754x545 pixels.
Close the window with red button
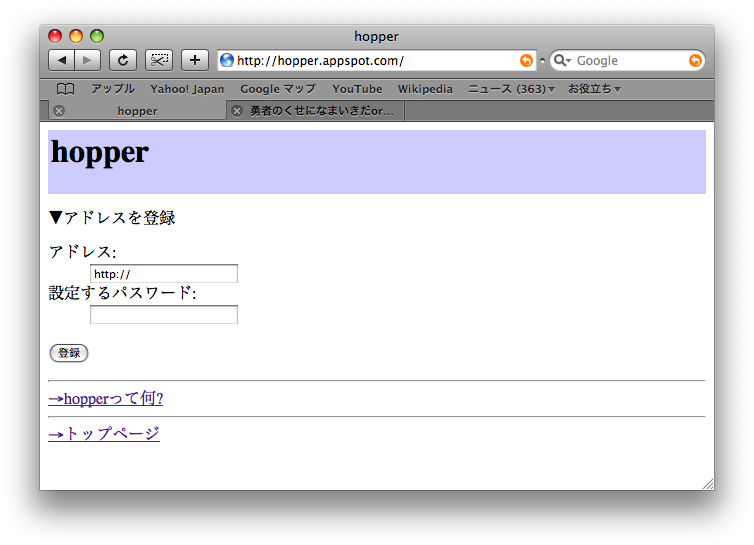click(x=55, y=36)
